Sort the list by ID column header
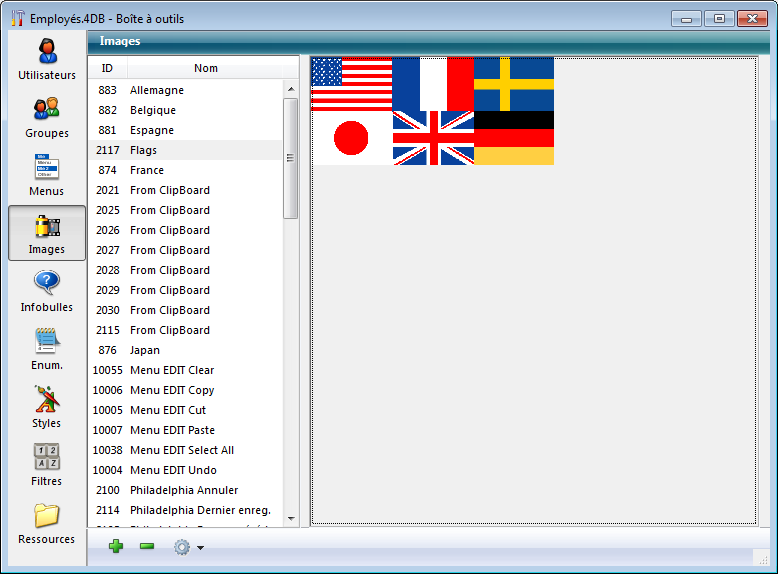The height and width of the screenshot is (574, 778). (x=107, y=68)
